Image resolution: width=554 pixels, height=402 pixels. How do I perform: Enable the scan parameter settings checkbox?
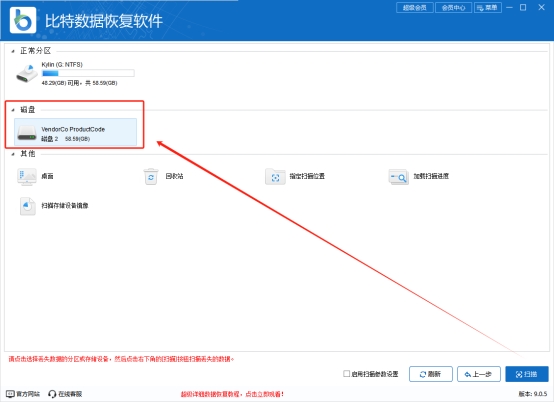click(x=347, y=373)
